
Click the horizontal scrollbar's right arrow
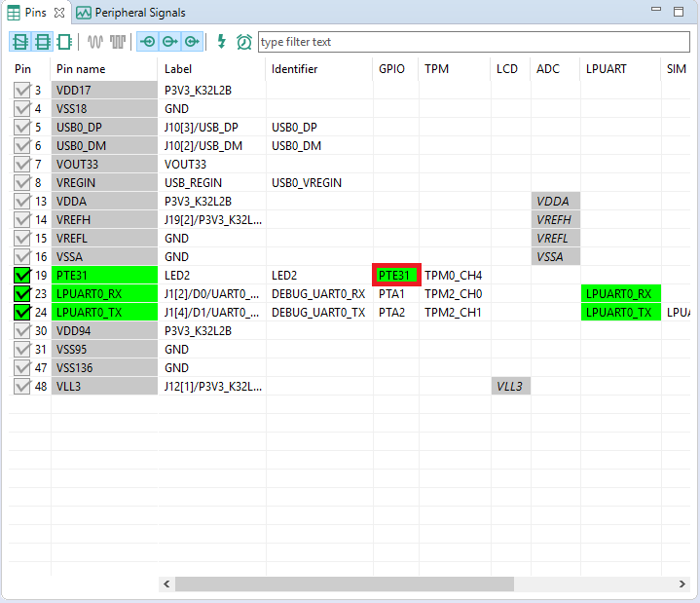point(682,584)
